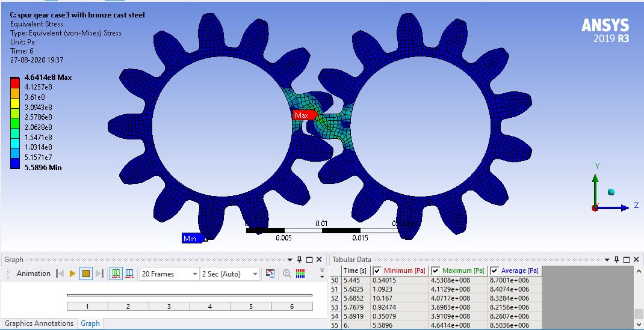Toggle the color legend grid icon
The height and width of the screenshot is (330, 644).
(300, 273)
